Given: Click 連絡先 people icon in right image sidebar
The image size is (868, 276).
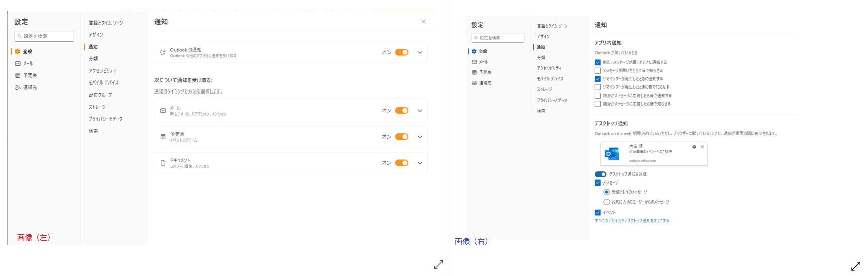Looking at the screenshot, I should pyautogui.click(x=474, y=83).
